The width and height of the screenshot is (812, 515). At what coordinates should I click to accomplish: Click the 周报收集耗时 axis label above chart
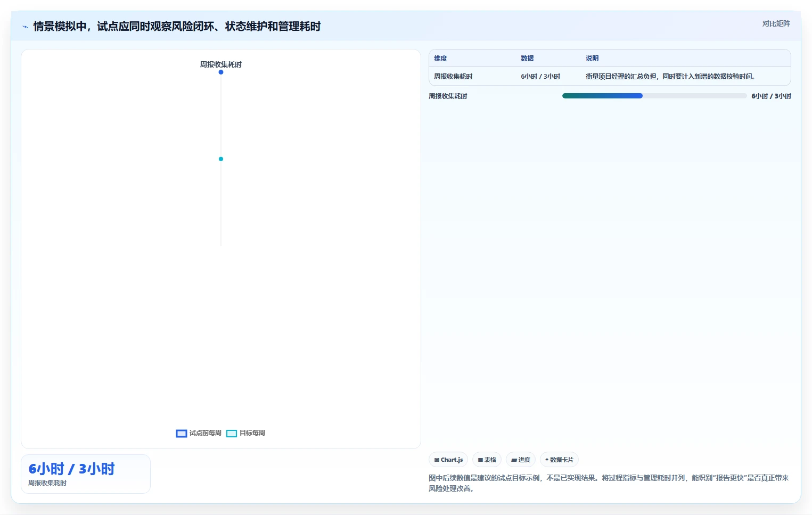coord(221,64)
